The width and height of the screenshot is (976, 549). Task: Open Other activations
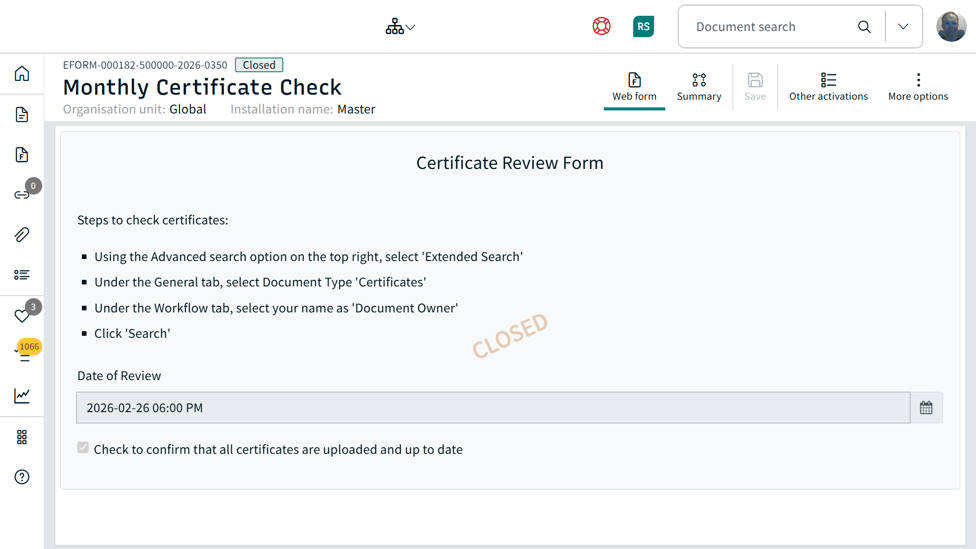[x=828, y=87]
